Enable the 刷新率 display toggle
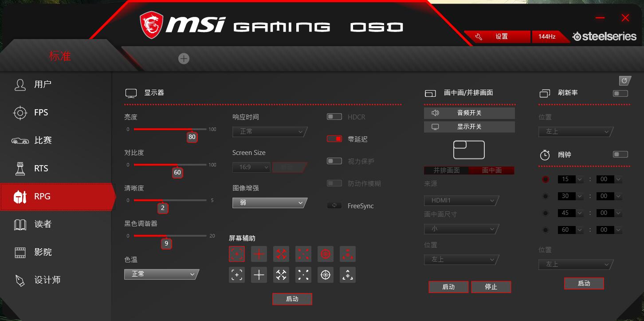Screen dimensions: 644x321 (620, 93)
